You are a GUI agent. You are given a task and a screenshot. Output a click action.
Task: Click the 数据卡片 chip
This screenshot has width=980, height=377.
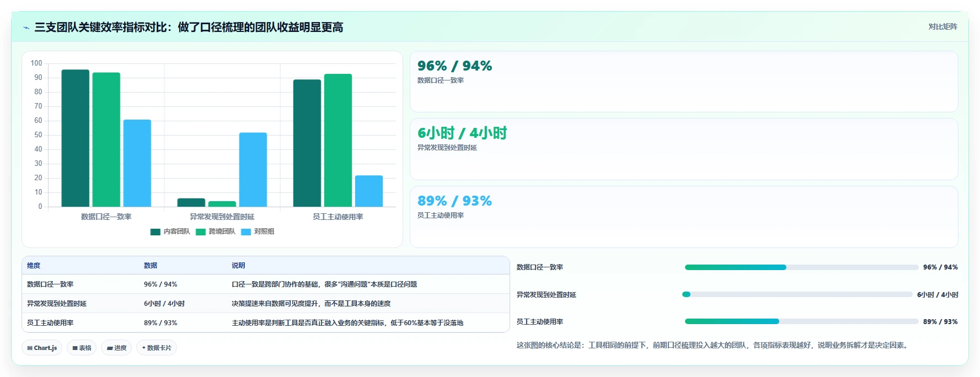click(x=157, y=348)
